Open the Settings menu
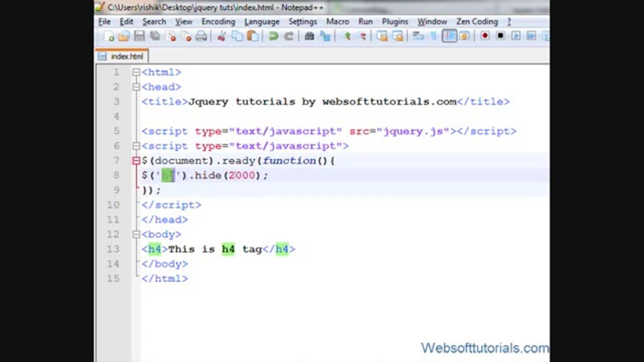This screenshot has height=362, width=644. coord(303,22)
